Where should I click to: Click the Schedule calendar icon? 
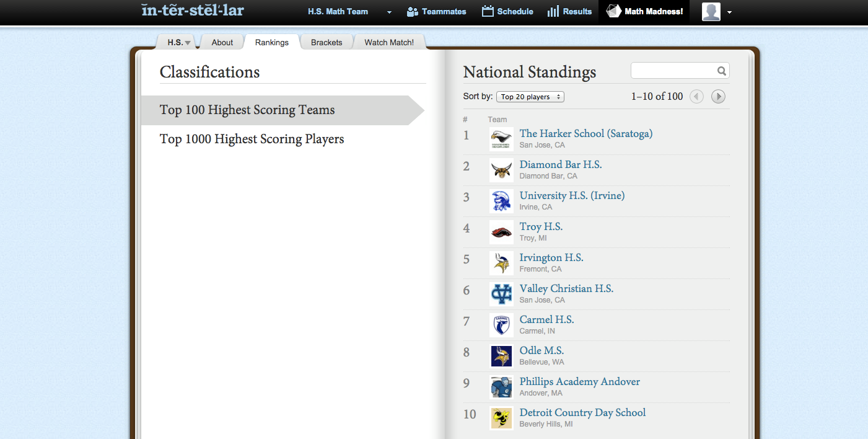click(x=488, y=11)
